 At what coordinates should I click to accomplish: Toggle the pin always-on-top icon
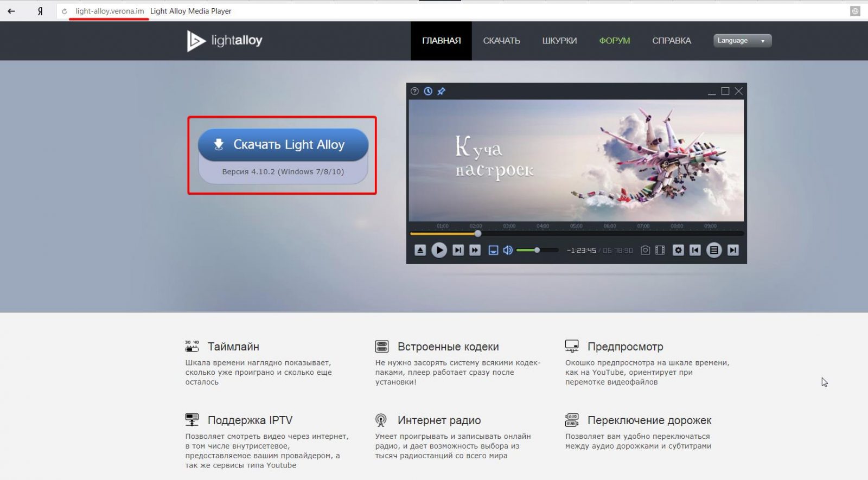441,91
